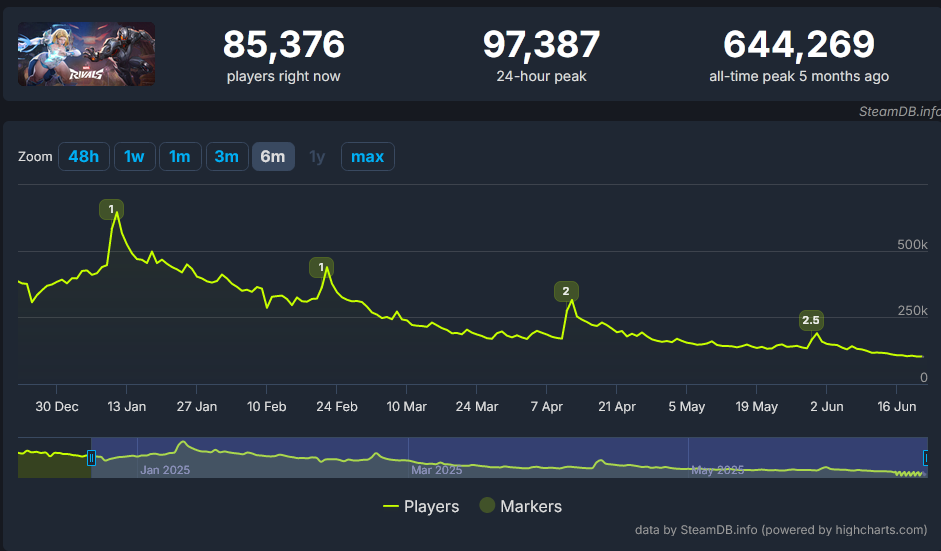941x551 pixels.
Task: Click the Jan 2025 navigator label
Action: tap(165, 470)
